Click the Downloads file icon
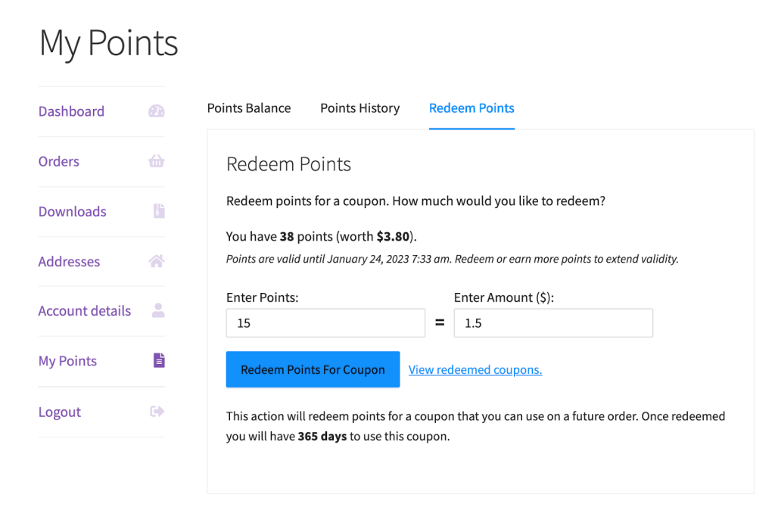 [x=158, y=211]
